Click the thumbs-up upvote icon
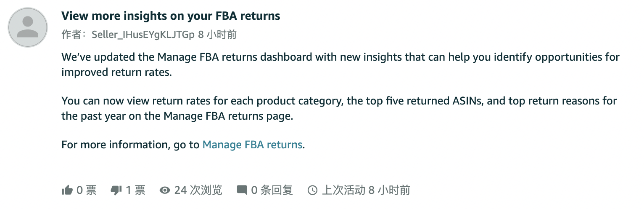This screenshot has width=644, height=209. 67,190
